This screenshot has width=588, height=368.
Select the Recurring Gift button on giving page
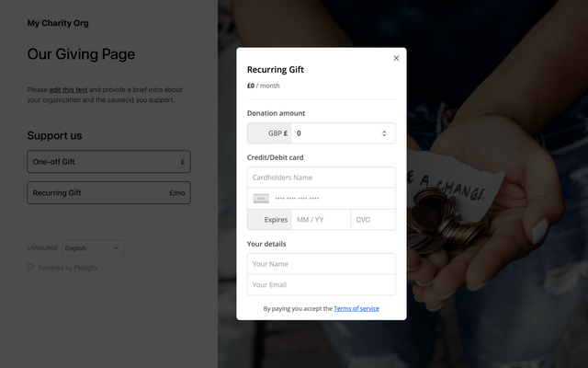click(x=108, y=193)
